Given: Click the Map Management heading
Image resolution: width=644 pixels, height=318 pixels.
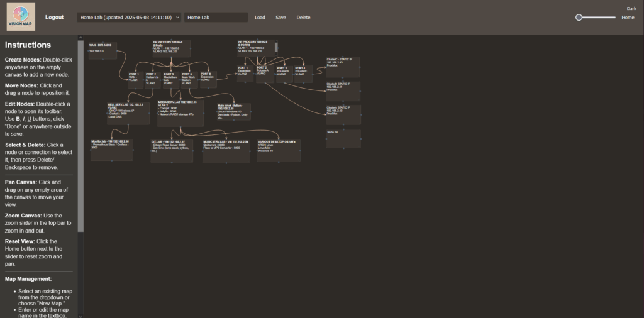Looking at the screenshot, I should tap(28, 279).
